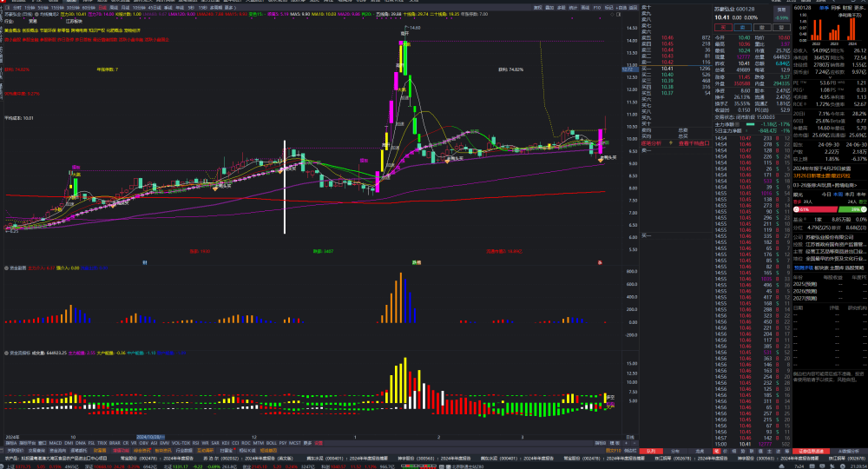Open the 更多 dropdown in period bar

coord(230,8)
